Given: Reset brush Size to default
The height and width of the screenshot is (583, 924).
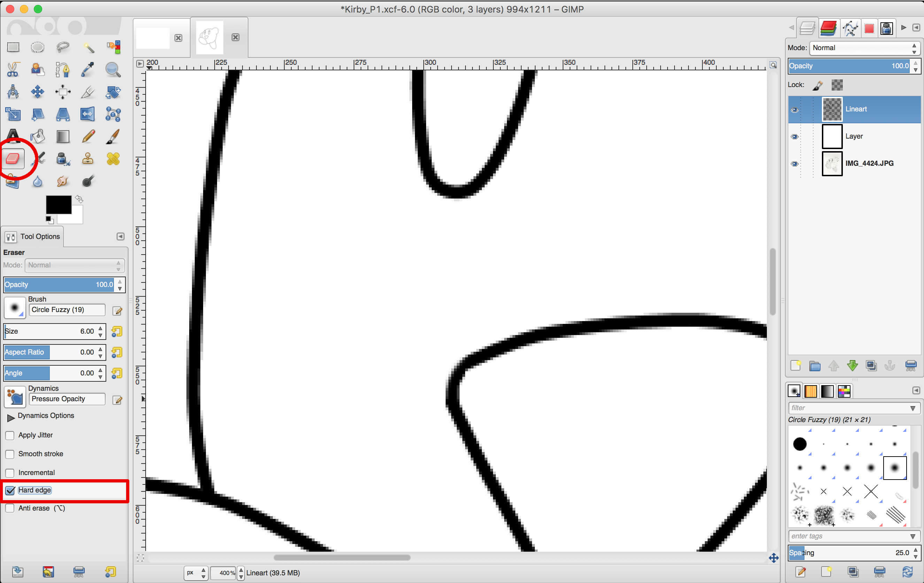Looking at the screenshot, I should (117, 332).
